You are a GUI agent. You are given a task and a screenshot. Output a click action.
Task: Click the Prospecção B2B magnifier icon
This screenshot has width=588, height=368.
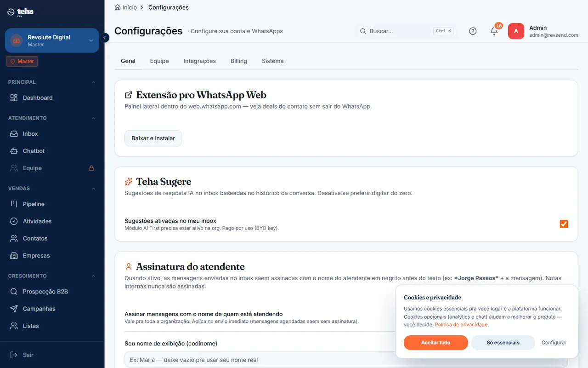[x=14, y=292]
